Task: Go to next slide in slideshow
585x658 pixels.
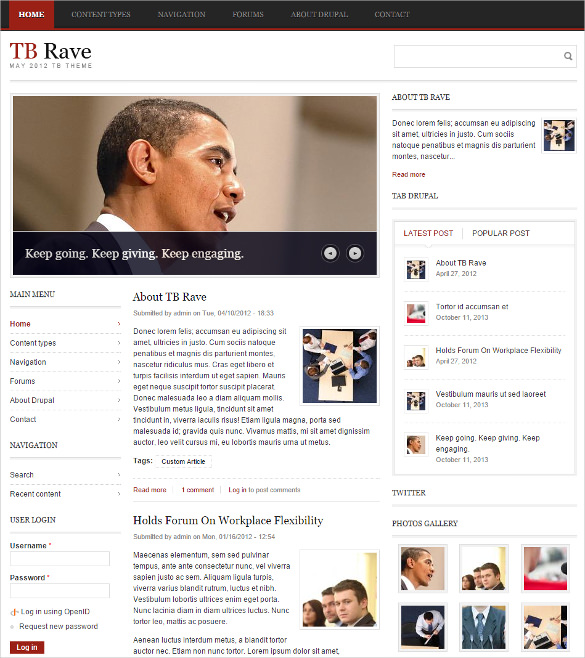Action: (x=355, y=253)
